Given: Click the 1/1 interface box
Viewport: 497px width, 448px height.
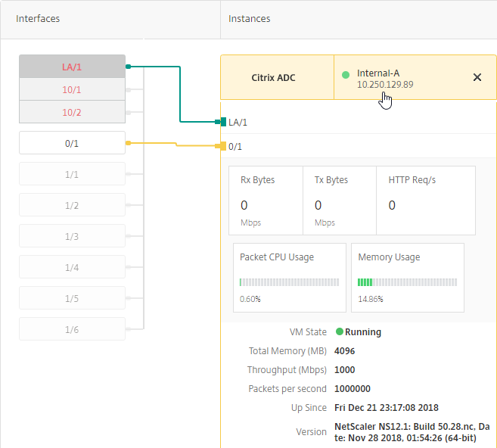Looking at the screenshot, I should point(72,174).
